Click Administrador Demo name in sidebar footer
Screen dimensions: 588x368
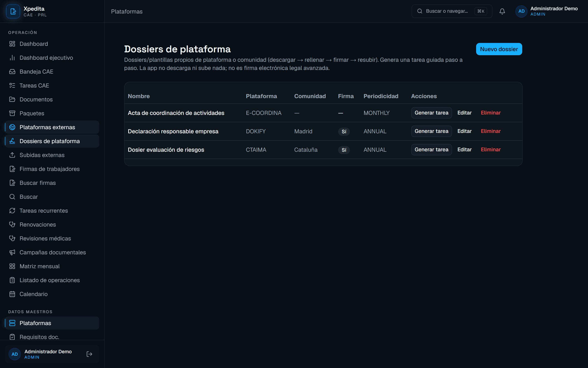pyautogui.click(x=48, y=351)
